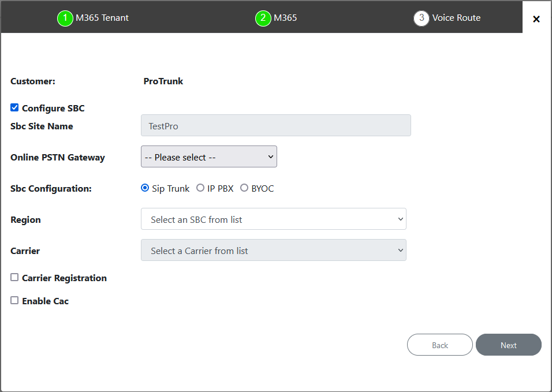Click the Next button

[508, 345]
